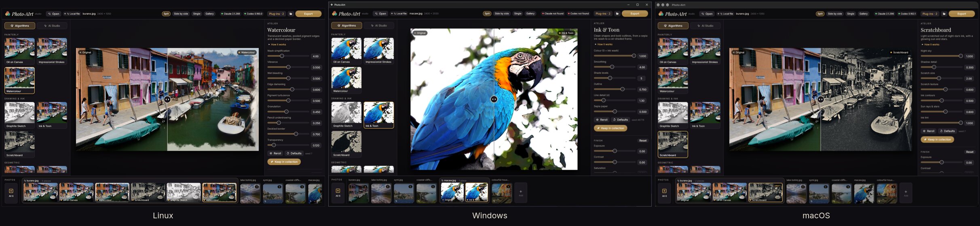Select Side by side view in Windows window
This screenshot has height=226, width=980.
pos(502,13)
